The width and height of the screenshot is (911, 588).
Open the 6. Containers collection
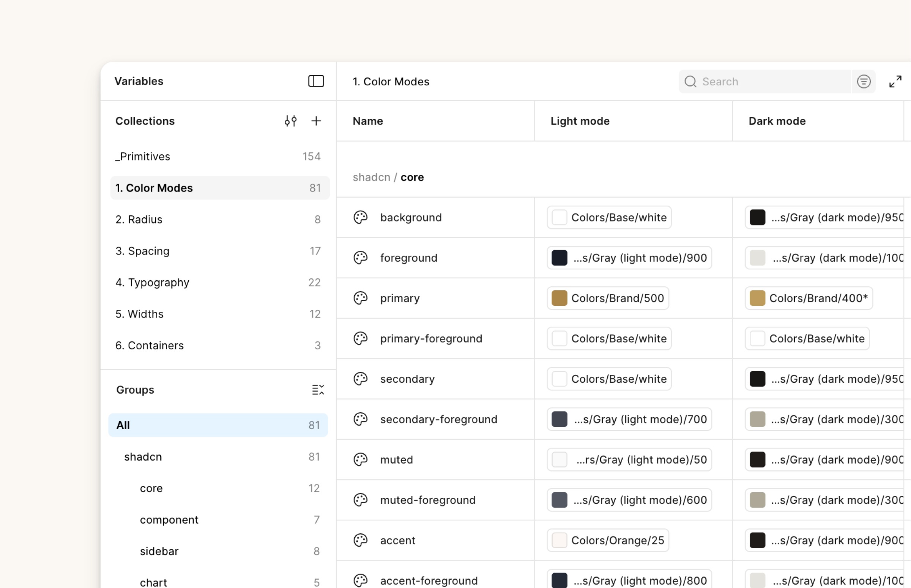(x=220, y=346)
